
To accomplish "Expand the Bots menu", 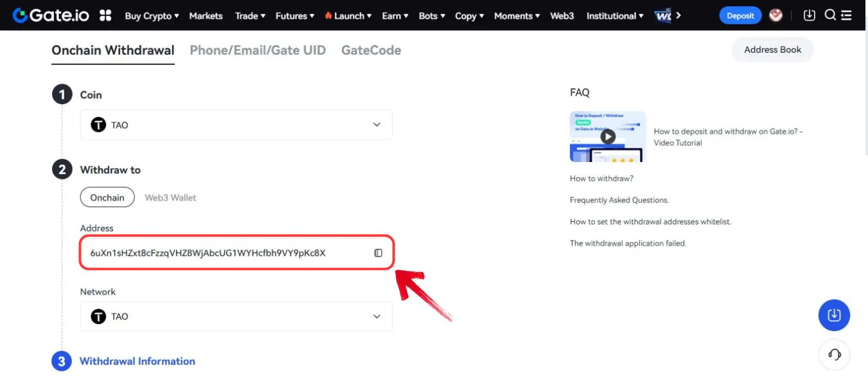I will click(432, 16).
